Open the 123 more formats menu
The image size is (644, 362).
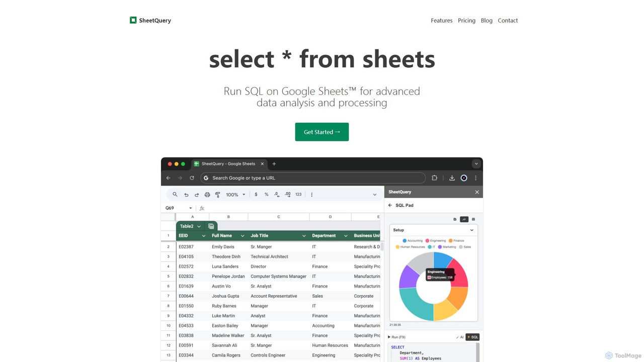point(298,195)
